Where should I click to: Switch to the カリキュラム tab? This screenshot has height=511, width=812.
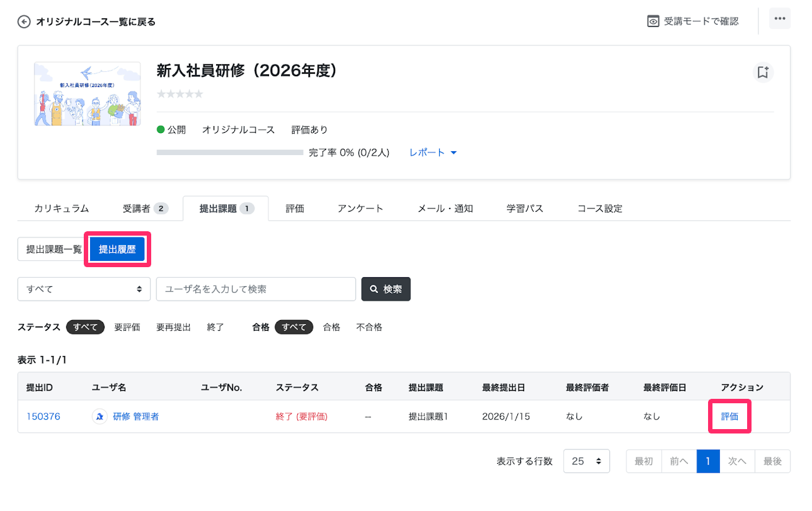point(62,209)
